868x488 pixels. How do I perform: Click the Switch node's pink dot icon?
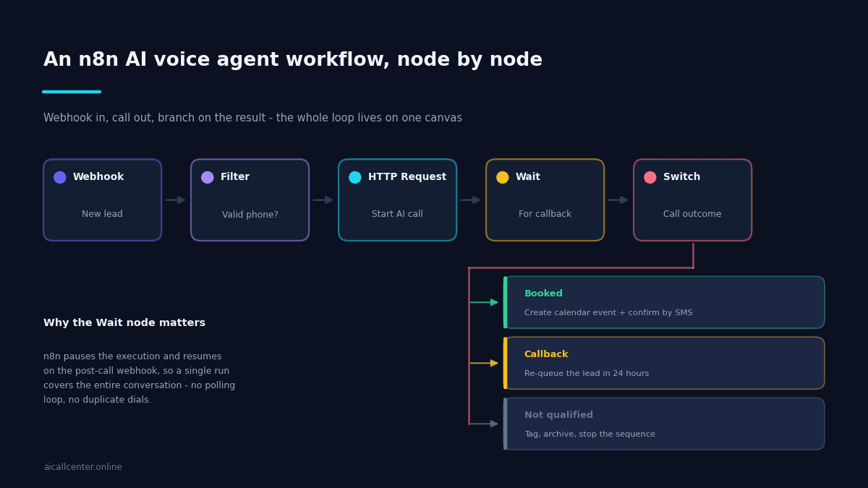tap(650, 177)
